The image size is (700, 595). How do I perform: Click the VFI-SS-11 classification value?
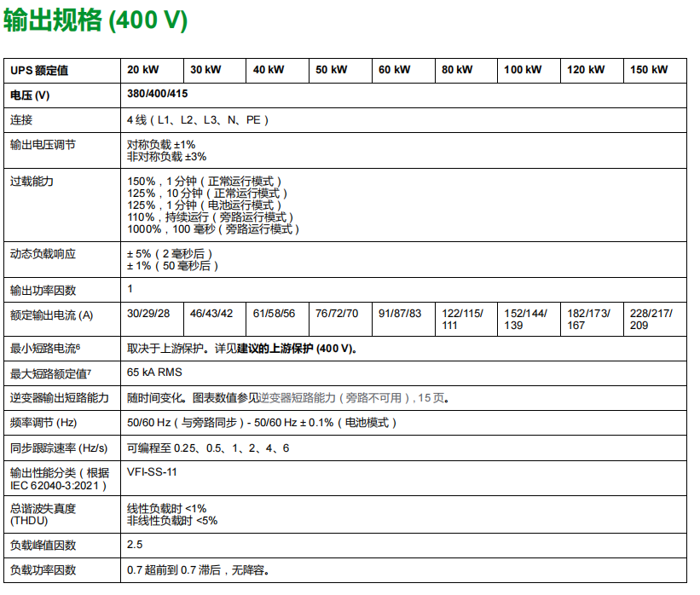(153, 471)
